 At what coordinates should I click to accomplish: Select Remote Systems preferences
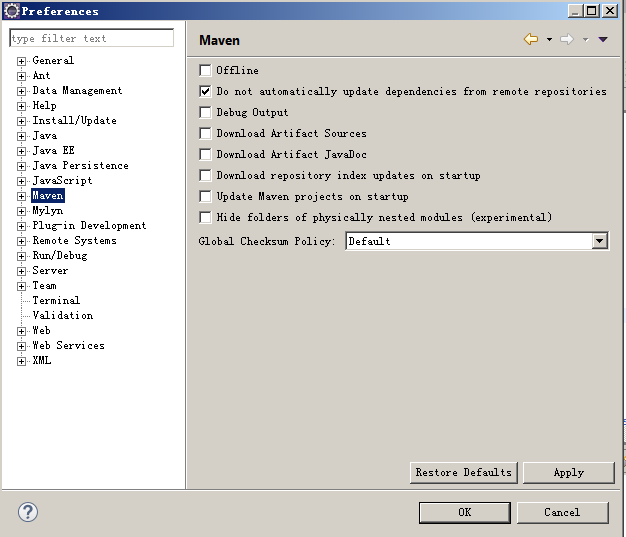pyautogui.click(x=74, y=240)
